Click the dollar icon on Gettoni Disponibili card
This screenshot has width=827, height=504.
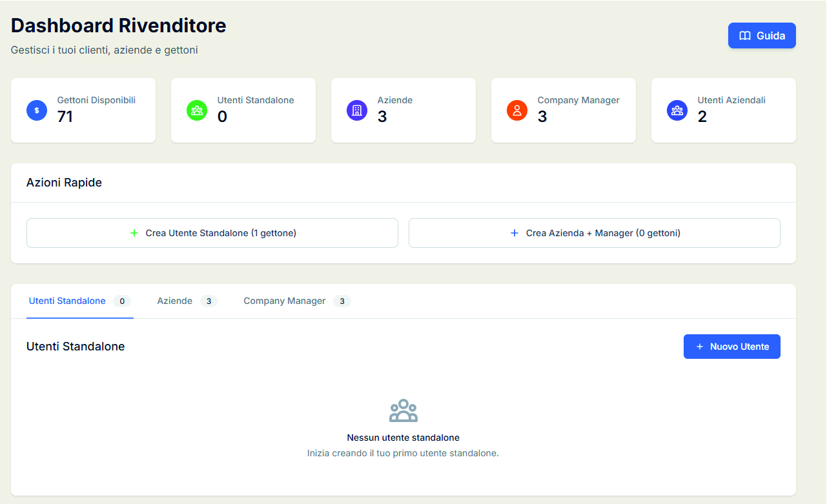coord(37,110)
